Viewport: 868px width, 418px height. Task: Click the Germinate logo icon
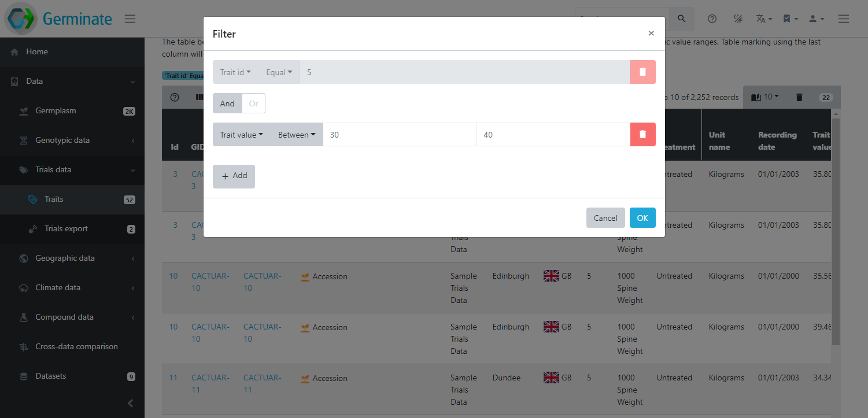pyautogui.click(x=21, y=19)
